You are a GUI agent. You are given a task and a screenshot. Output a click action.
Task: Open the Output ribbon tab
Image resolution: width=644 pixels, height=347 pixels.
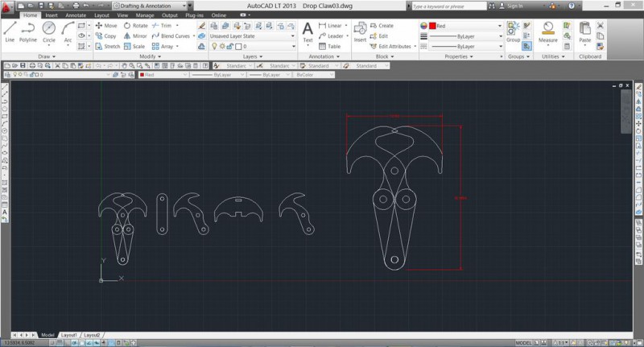pos(169,15)
